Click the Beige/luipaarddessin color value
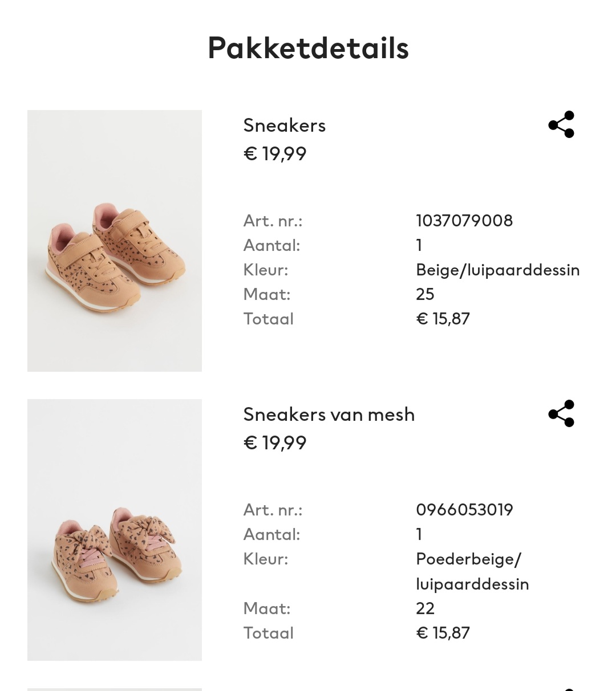Screen dimensions: 616x691 pos(497,270)
